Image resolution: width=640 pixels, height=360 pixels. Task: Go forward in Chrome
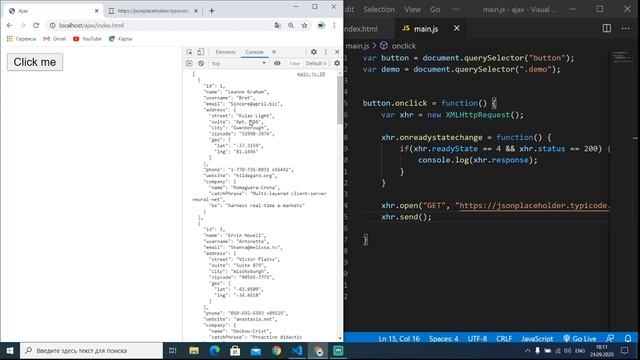pyautogui.click(x=23, y=25)
